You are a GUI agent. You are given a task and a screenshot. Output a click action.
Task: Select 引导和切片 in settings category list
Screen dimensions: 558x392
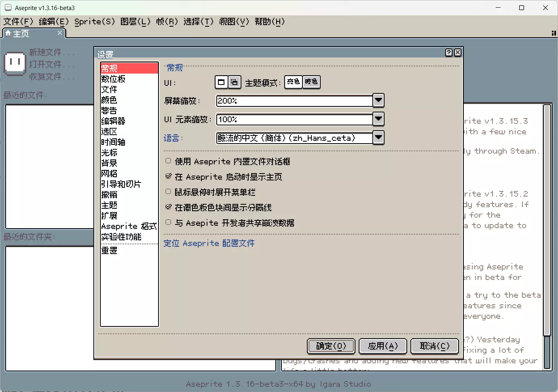point(129,184)
